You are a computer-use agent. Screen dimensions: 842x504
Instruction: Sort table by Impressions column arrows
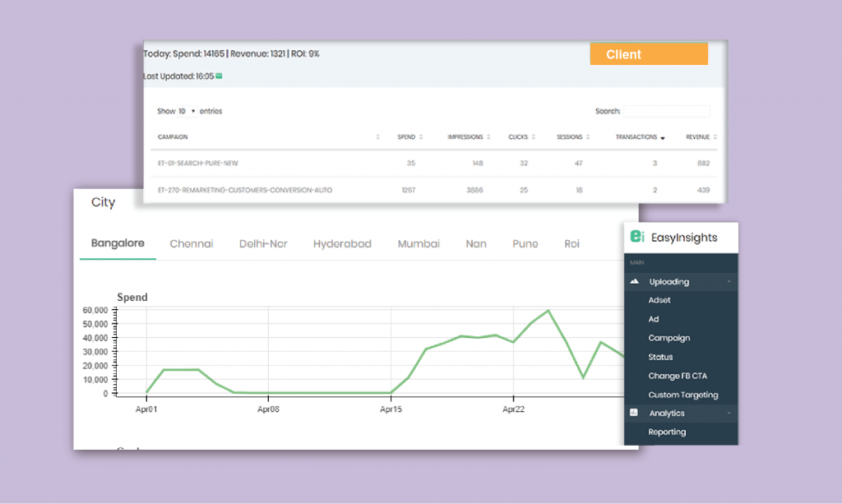click(x=488, y=136)
